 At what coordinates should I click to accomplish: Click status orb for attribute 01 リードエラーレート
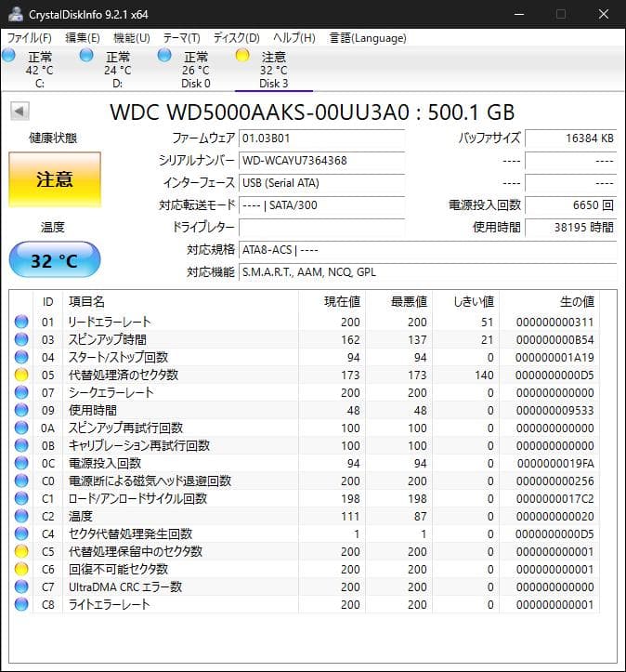[21, 322]
